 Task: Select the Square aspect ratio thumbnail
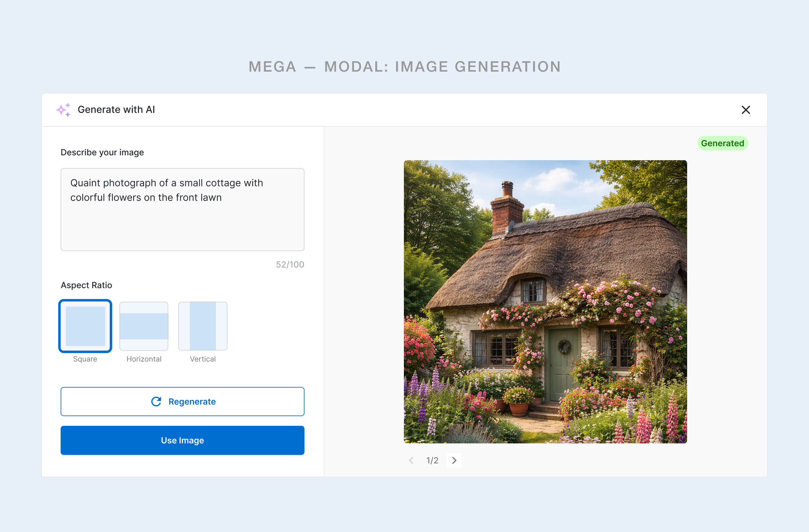pos(85,326)
